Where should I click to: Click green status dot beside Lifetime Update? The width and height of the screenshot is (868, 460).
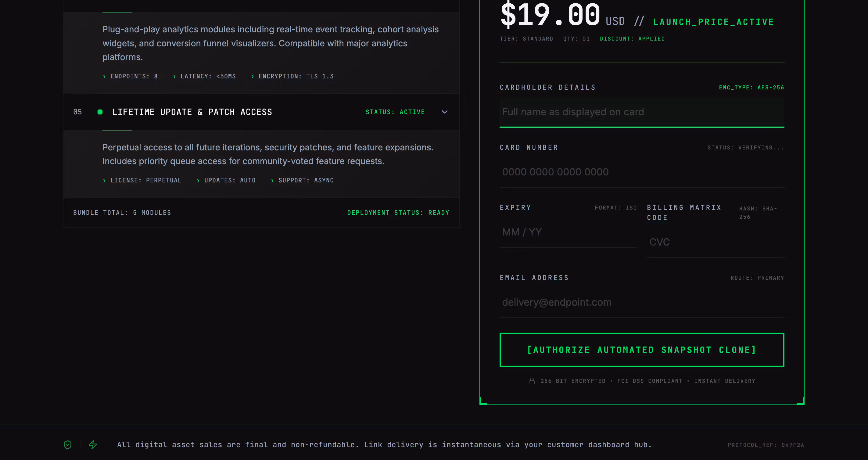[100, 112]
